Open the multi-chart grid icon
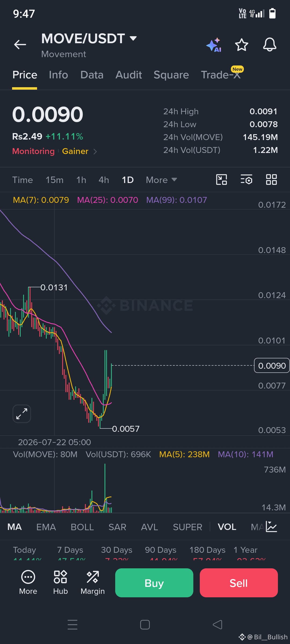Screen dimensions: 290x644 pyautogui.click(x=271, y=180)
